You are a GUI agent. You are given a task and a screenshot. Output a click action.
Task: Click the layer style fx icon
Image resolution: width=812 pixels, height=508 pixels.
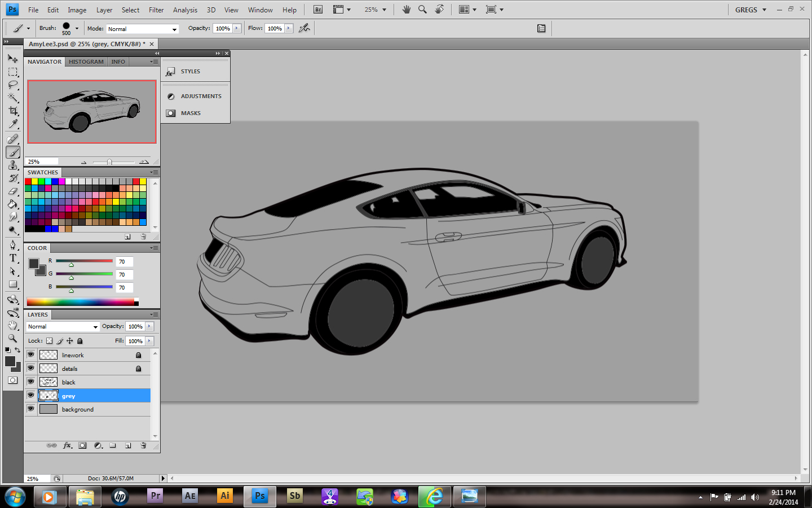(67, 445)
